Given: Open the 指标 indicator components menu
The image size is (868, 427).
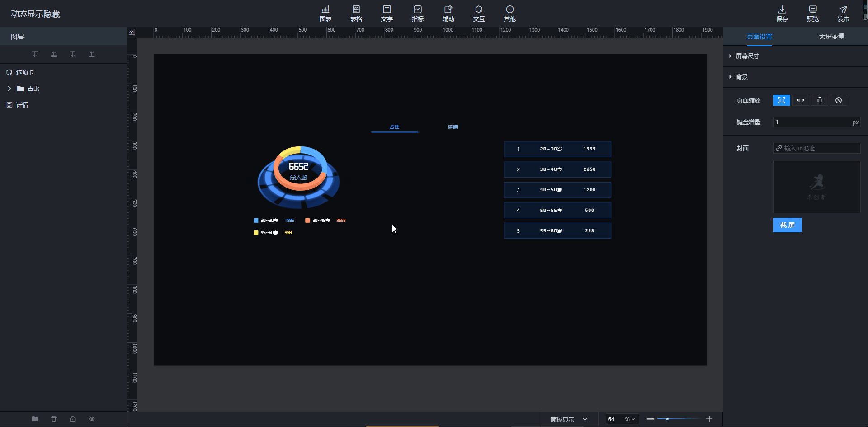Looking at the screenshot, I should [x=417, y=14].
